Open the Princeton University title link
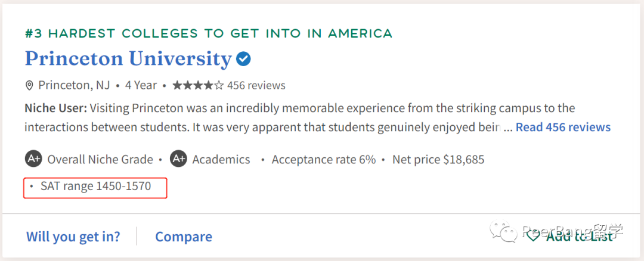Viewport: 644px width, 261px height. pyautogui.click(x=128, y=59)
